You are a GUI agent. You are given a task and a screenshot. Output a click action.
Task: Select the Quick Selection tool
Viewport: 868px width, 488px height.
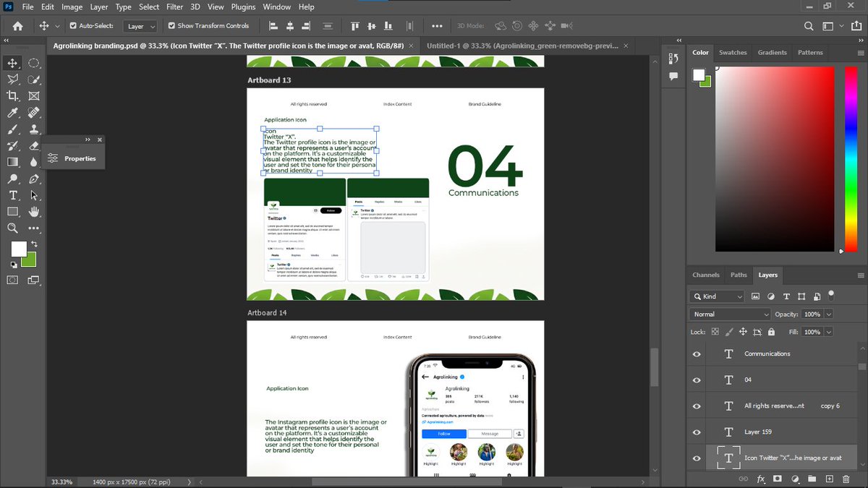(x=33, y=80)
